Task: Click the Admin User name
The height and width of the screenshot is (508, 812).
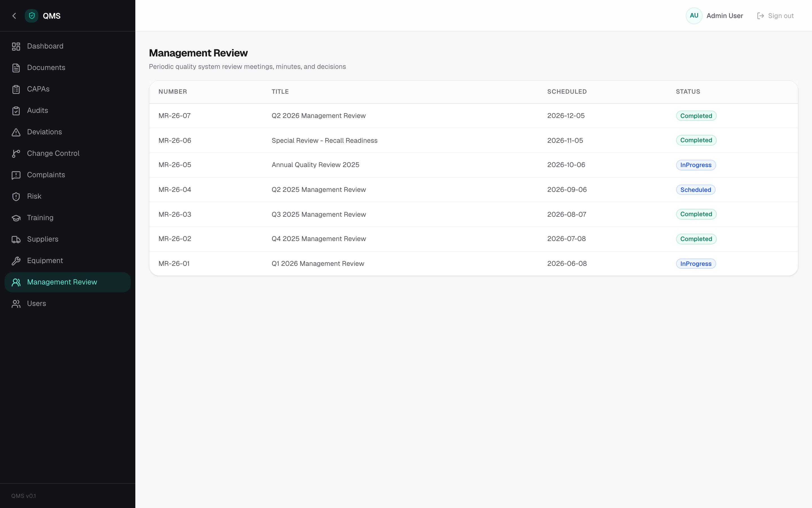Action: 724,16
